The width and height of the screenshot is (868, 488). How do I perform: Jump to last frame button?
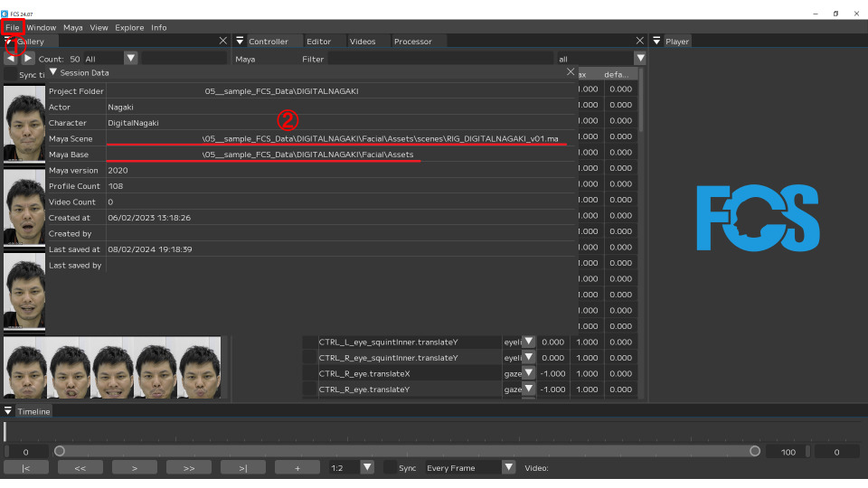[x=243, y=467]
